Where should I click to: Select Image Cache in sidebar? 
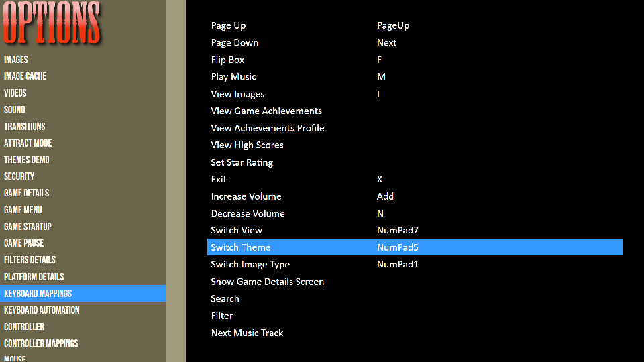pyautogui.click(x=25, y=76)
